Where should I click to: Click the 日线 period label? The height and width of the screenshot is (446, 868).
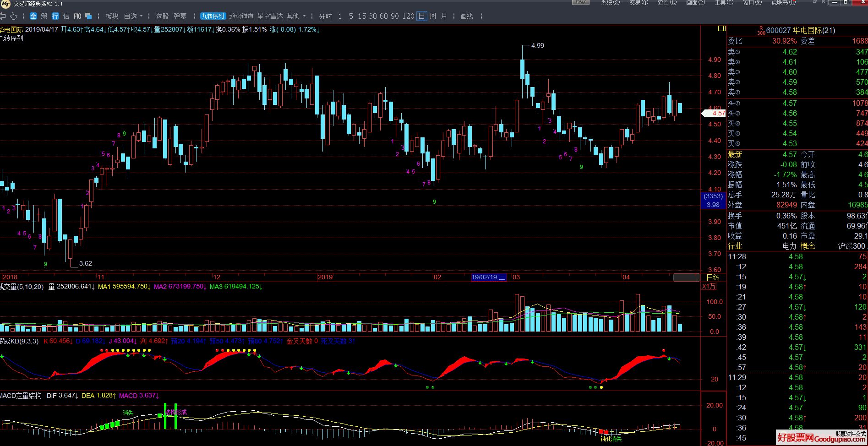[713, 277]
